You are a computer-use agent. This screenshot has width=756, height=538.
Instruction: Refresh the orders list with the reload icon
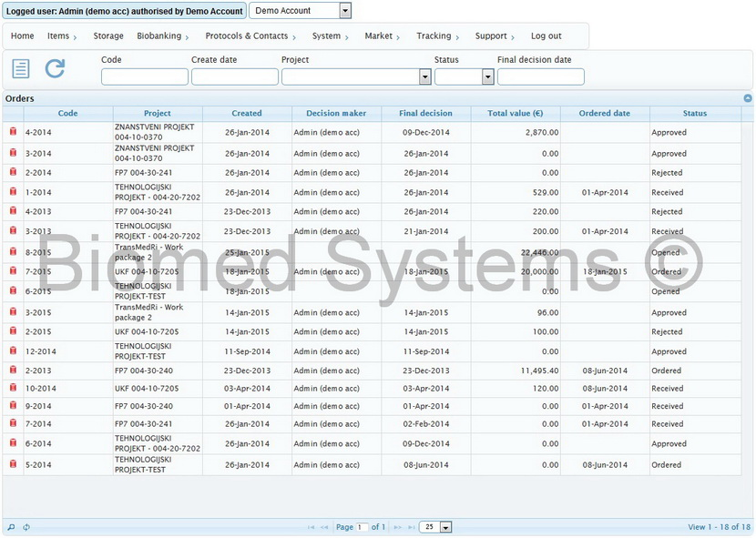point(55,68)
